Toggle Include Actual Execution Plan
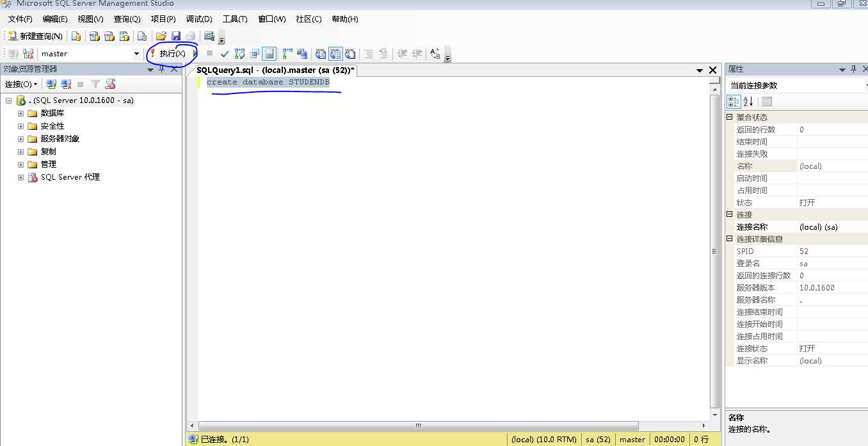This screenshot has width=868, height=446. [287, 54]
